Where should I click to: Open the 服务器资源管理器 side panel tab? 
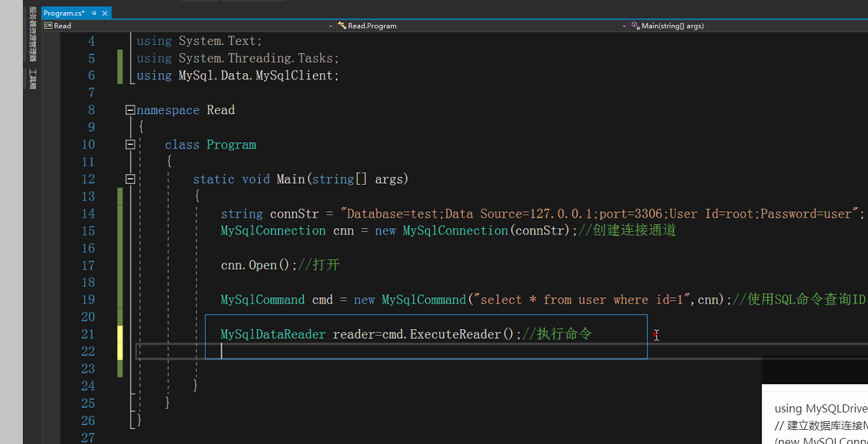click(32, 34)
